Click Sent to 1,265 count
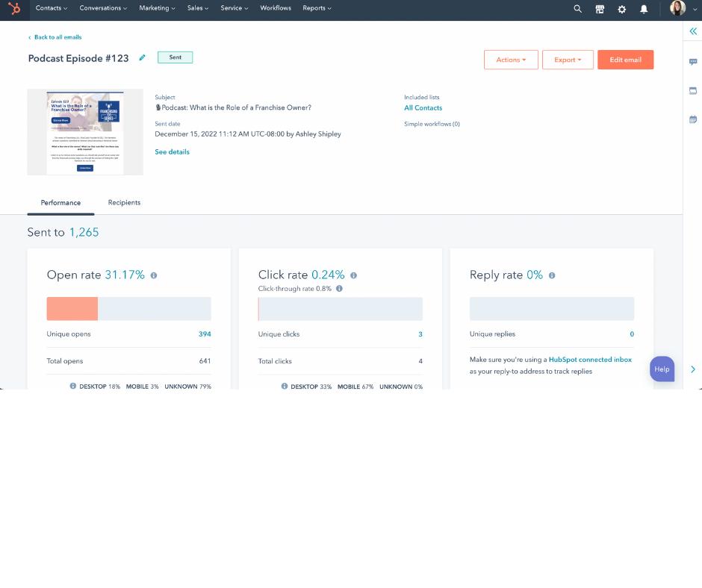702x588 pixels. coord(84,232)
